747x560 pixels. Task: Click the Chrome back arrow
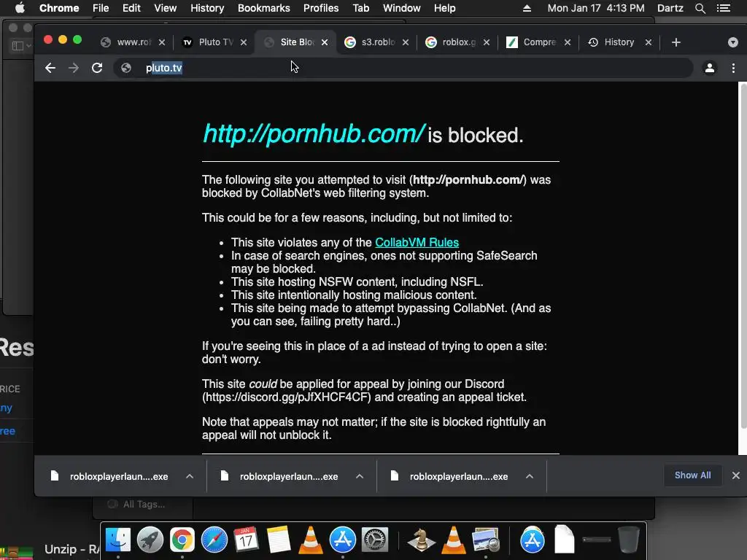[x=50, y=68]
